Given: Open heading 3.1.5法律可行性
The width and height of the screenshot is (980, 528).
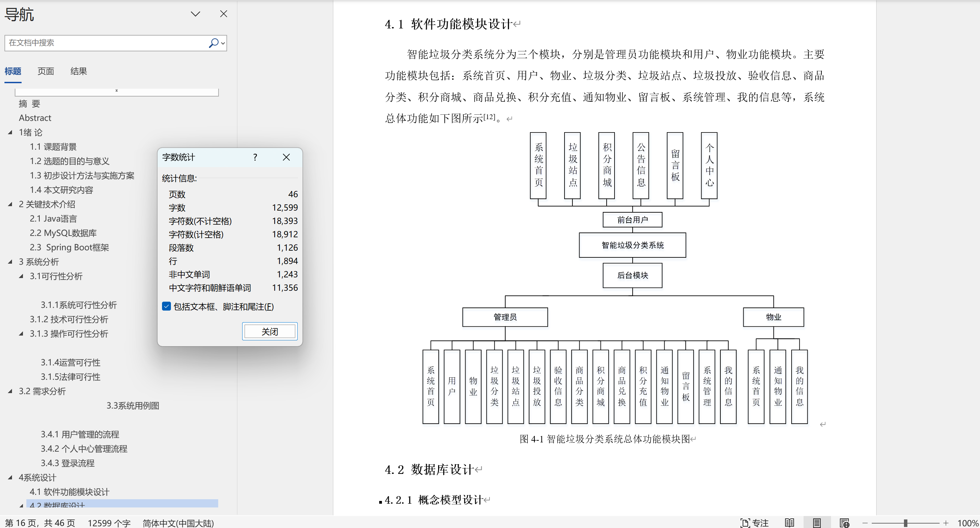Looking at the screenshot, I should coord(71,377).
